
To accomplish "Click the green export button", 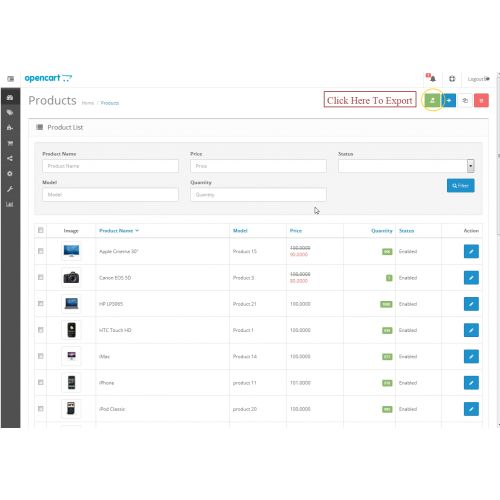I will [432, 100].
